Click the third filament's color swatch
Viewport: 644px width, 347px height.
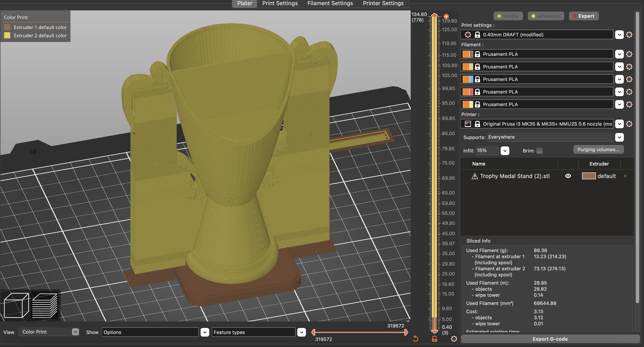click(468, 79)
